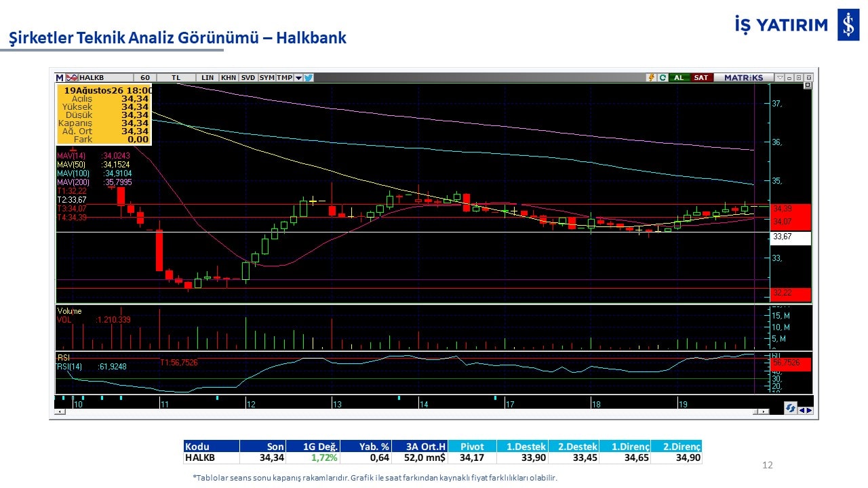Open the triangle menu beside the MATRİKS label
The image size is (868, 488).
pos(779,78)
